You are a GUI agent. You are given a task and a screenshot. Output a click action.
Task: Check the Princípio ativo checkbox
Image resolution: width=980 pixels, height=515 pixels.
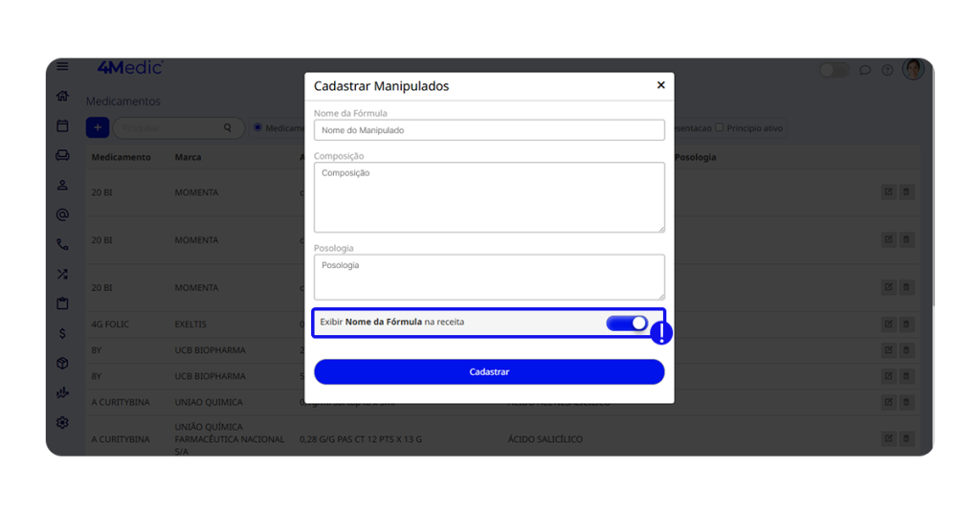(720, 127)
